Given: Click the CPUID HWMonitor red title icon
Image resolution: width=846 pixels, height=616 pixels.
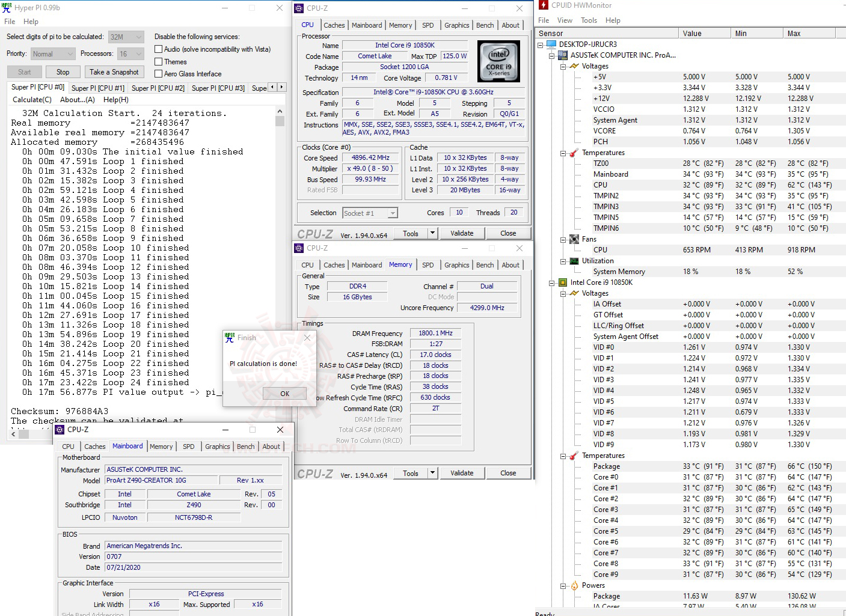Looking at the screenshot, I should coord(544,5).
